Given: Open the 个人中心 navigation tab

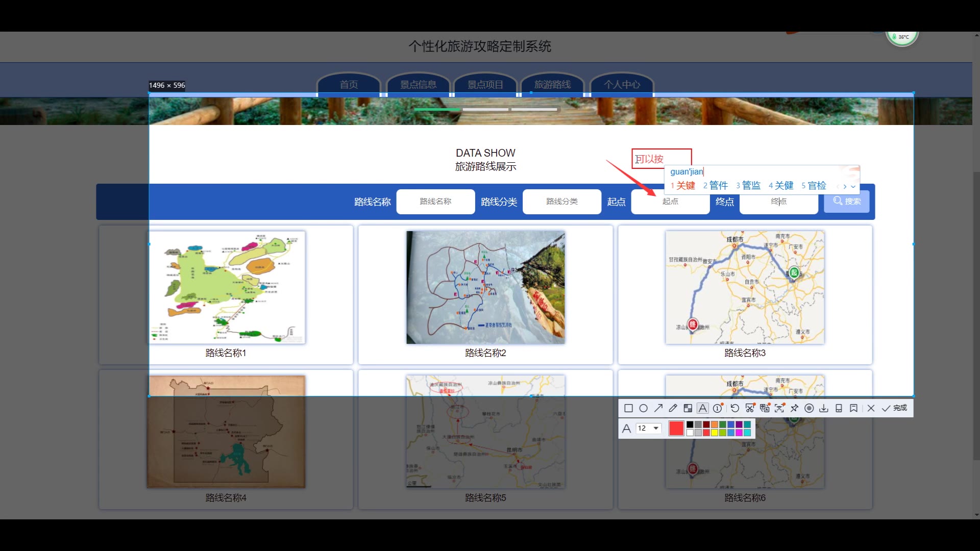Looking at the screenshot, I should [x=622, y=85].
